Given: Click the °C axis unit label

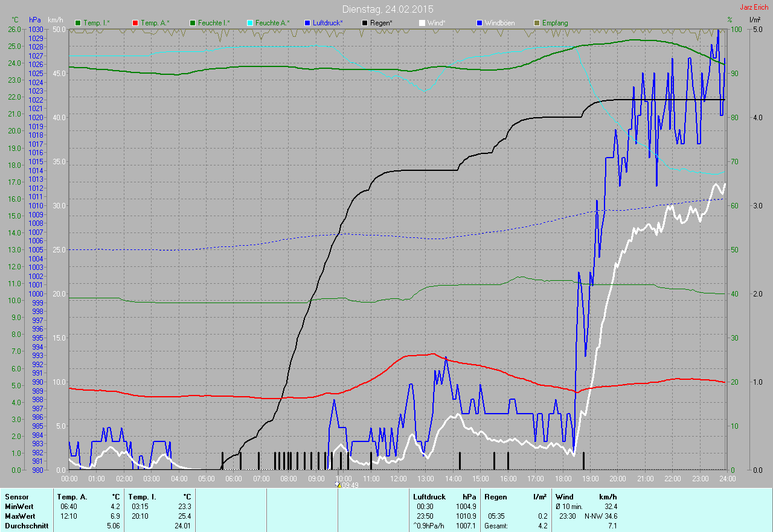Looking at the screenshot, I should pyautogui.click(x=15, y=20).
